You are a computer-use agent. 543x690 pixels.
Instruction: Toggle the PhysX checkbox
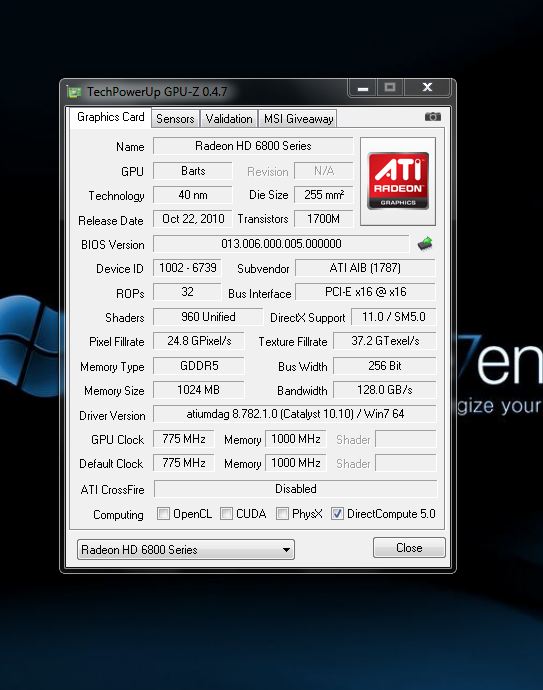283,513
